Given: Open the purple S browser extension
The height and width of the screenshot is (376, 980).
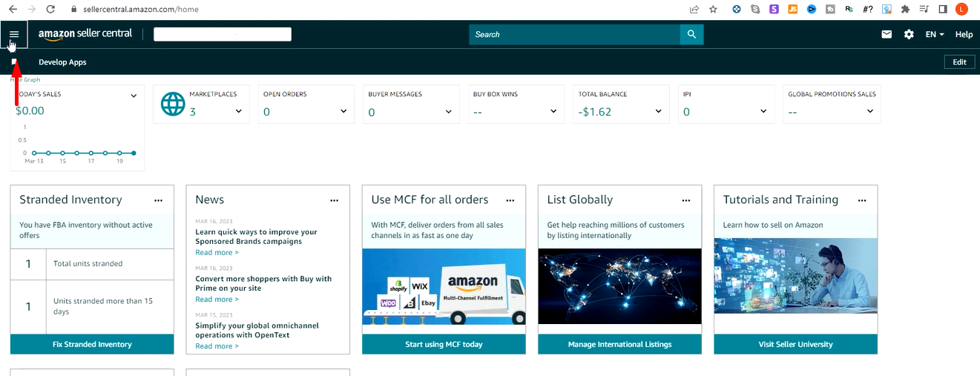Looking at the screenshot, I should [x=774, y=10].
